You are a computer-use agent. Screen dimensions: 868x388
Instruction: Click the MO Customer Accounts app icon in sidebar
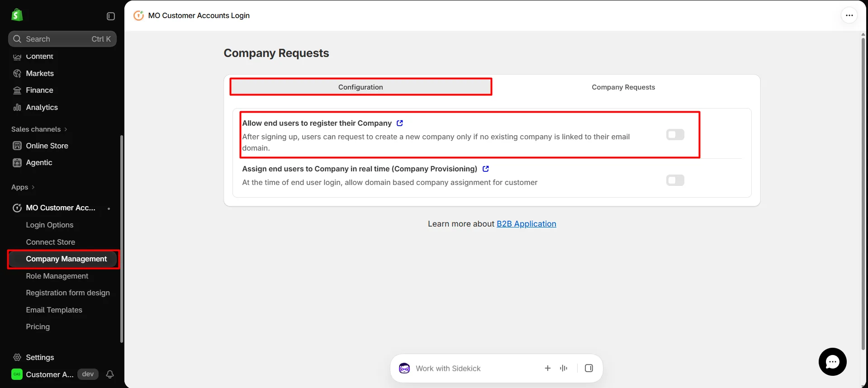tap(17, 208)
